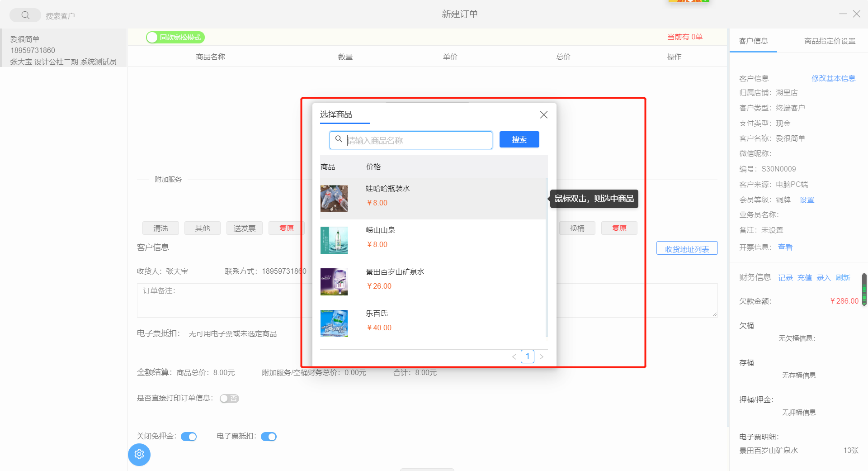The height and width of the screenshot is (471, 868).
Task: Select page 1 in pagination
Action: tap(527, 357)
